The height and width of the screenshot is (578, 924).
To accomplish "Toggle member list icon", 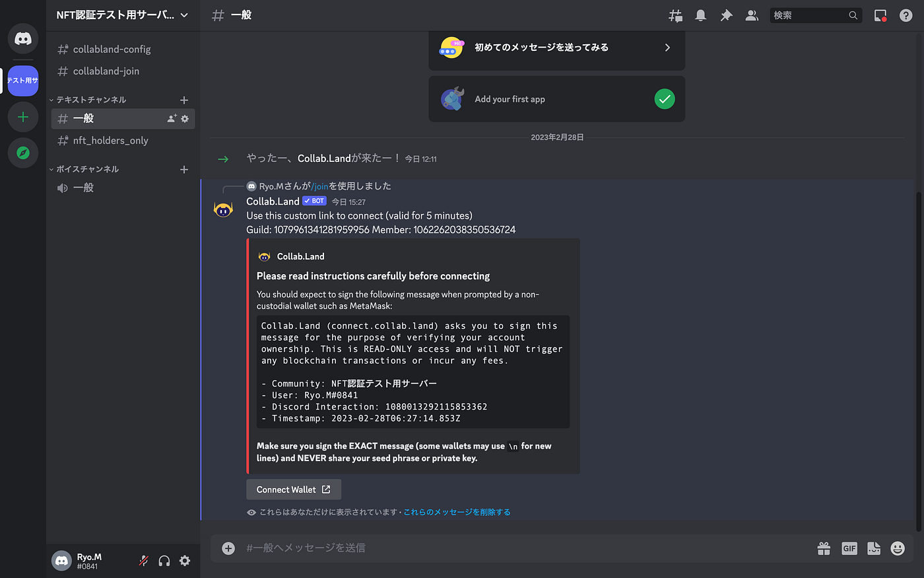I will (x=752, y=15).
